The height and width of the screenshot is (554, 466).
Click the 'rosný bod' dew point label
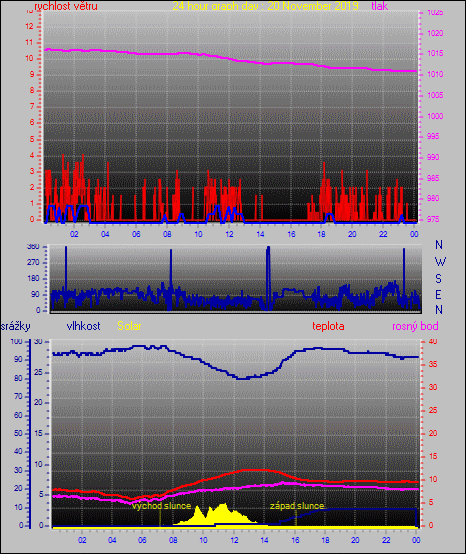(x=415, y=326)
